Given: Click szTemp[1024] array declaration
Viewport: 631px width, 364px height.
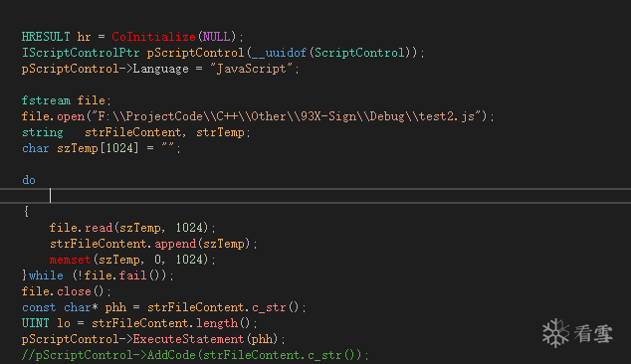Looking at the screenshot, I should tap(98, 148).
